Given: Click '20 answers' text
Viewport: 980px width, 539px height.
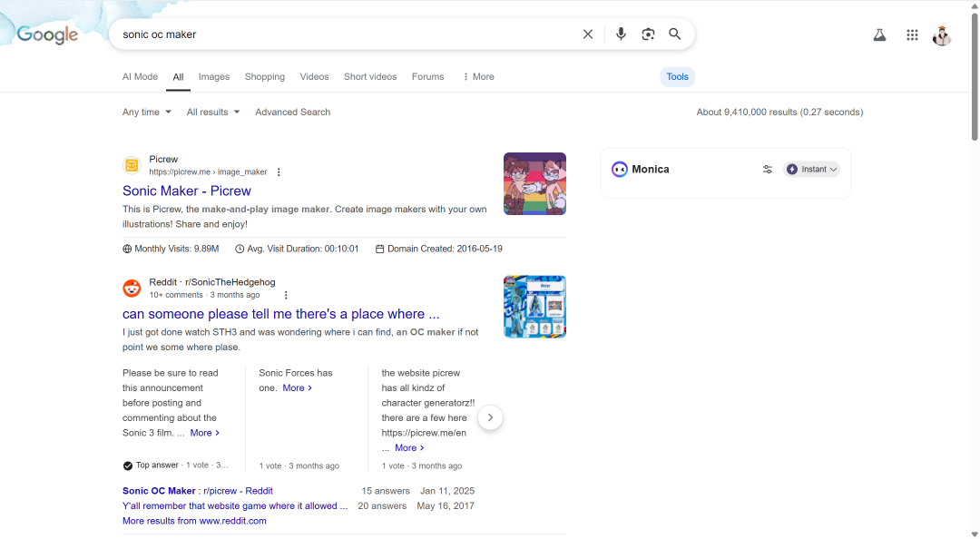Looking at the screenshot, I should click(x=382, y=505).
